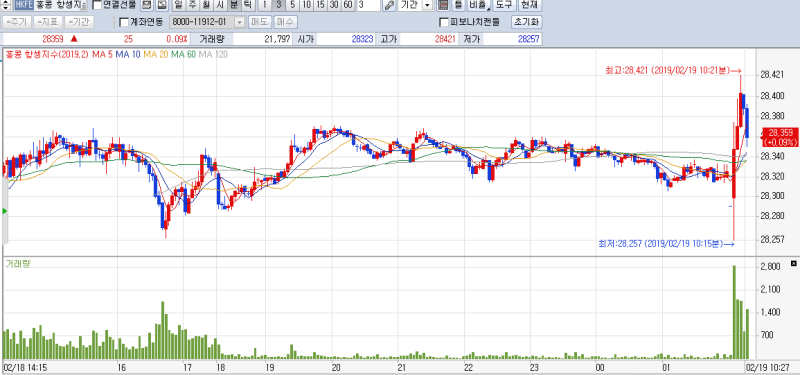Screen dimensions: 800x375
Task: Select the 일 daily chart tab
Action: pos(178,5)
